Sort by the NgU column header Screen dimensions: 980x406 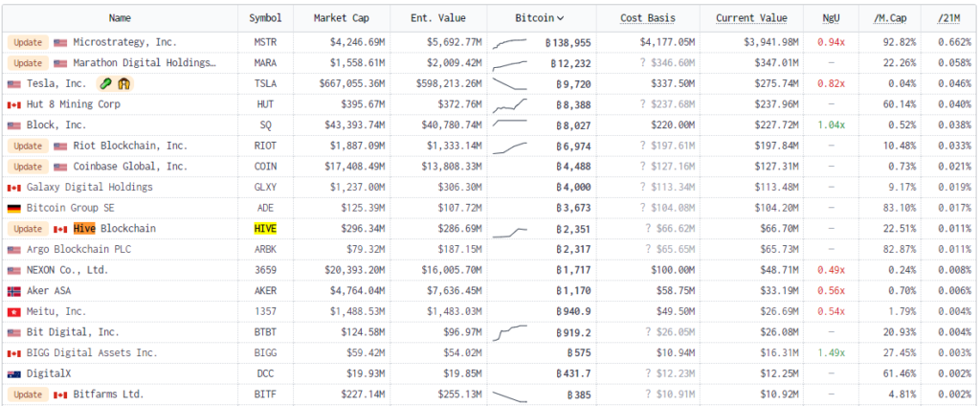point(832,18)
